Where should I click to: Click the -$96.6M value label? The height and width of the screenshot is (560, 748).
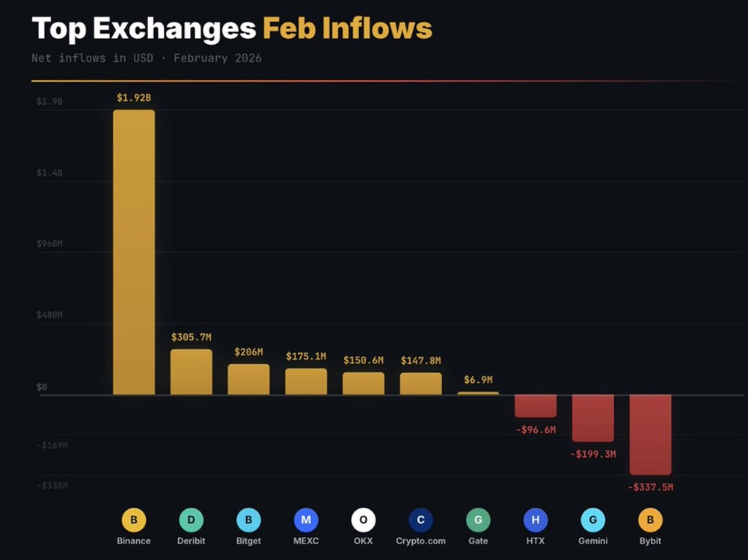click(536, 430)
